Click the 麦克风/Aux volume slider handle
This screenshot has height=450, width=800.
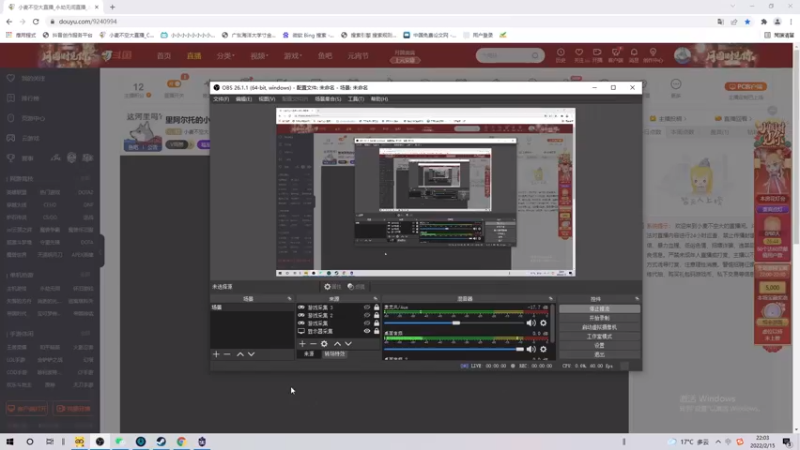pos(456,323)
